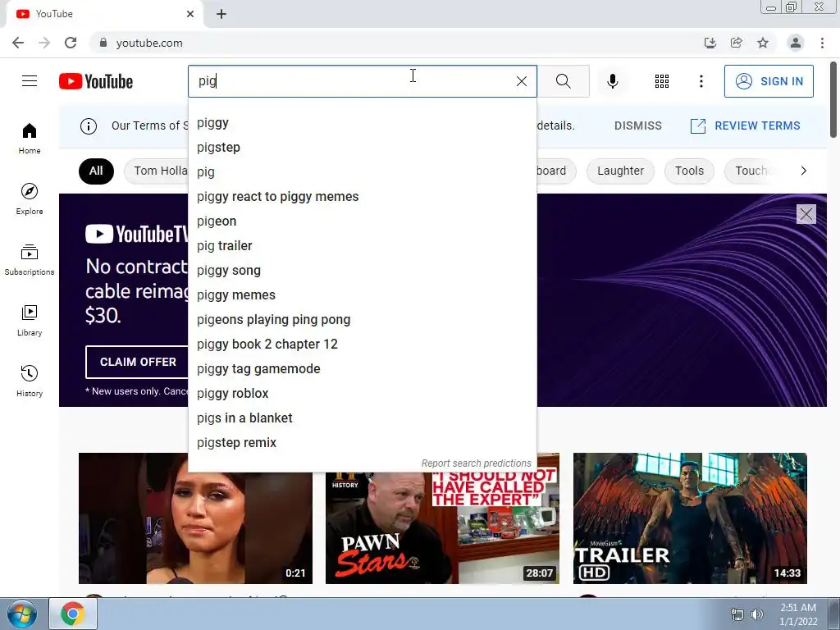
Task: Open YouTube settings three-dot menu
Action: tap(701, 81)
